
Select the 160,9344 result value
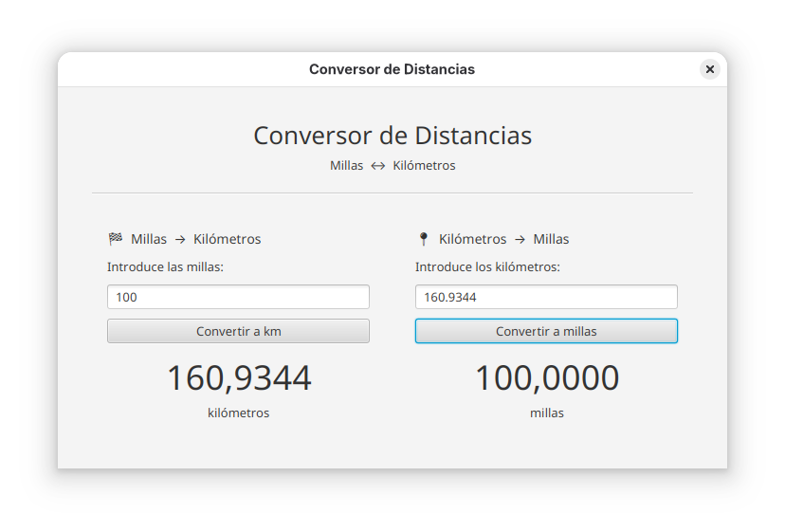[x=239, y=378]
